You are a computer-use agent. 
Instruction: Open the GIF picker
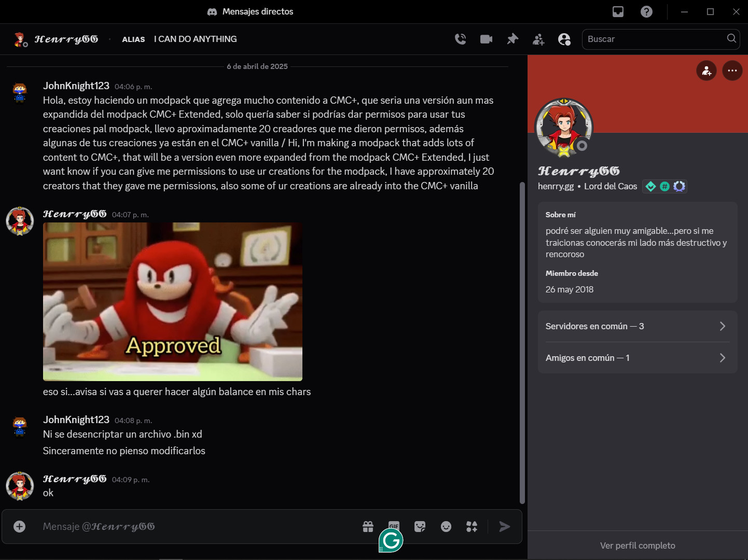click(394, 525)
